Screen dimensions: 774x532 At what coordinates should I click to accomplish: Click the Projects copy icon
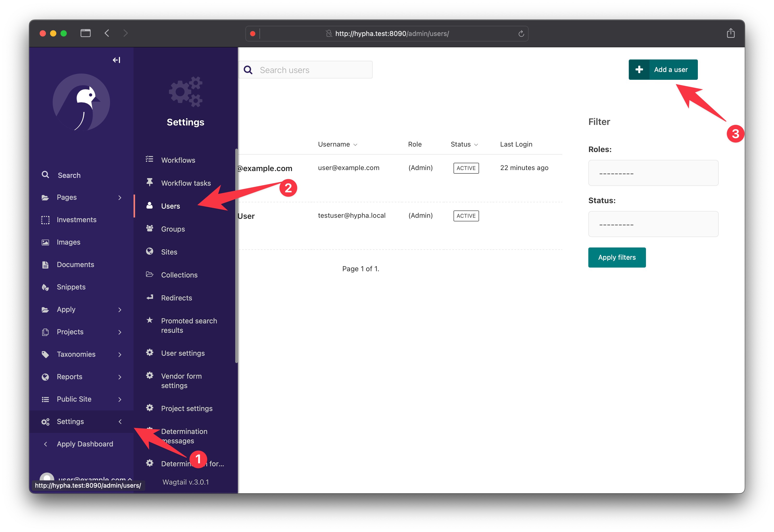pyautogui.click(x=45, y=332)
